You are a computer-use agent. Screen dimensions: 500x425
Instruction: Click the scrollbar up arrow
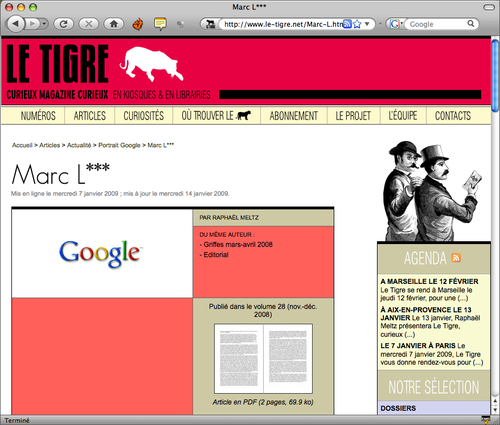click(495, 401)
